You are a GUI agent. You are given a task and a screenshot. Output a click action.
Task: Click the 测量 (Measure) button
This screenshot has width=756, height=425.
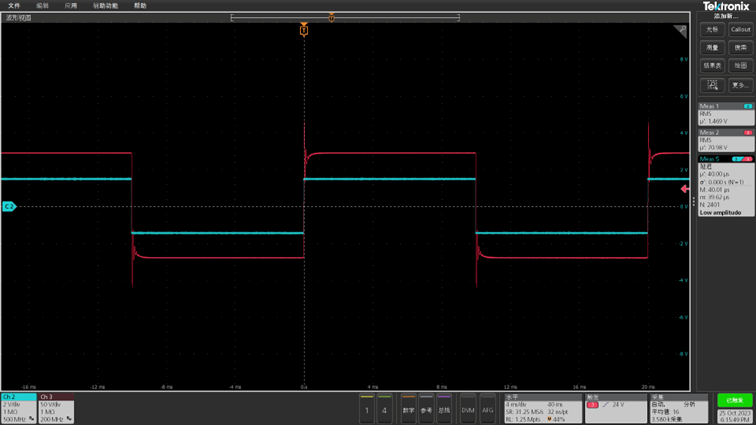pos(712,48)
